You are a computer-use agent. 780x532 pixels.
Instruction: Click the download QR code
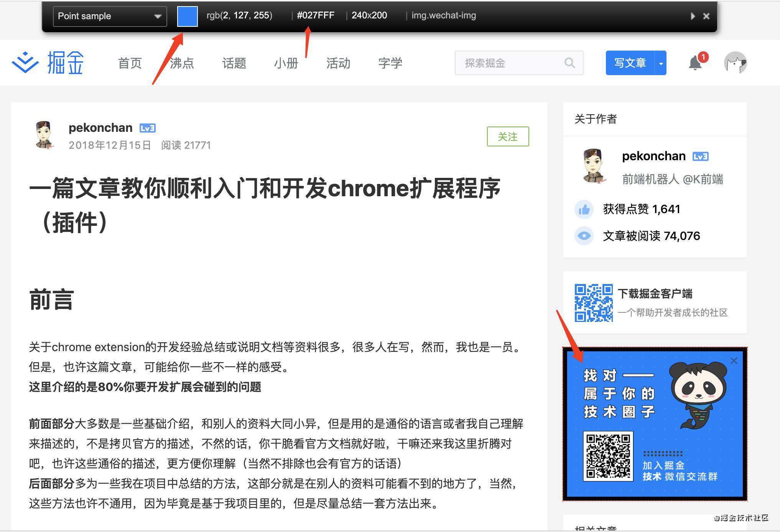[x=594, y=303]
